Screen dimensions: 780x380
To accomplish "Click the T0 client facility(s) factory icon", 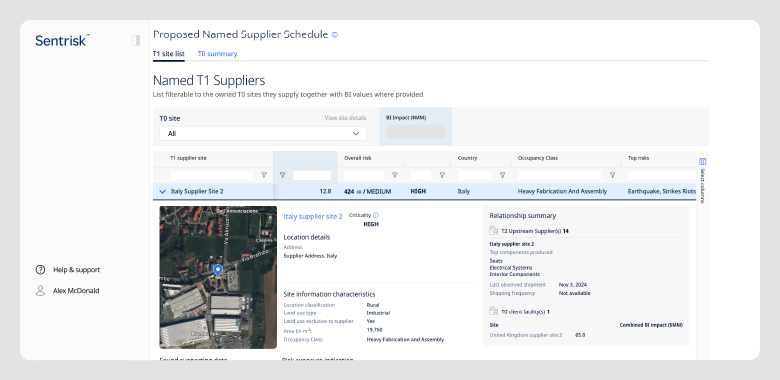I will (x=493, y=311).
